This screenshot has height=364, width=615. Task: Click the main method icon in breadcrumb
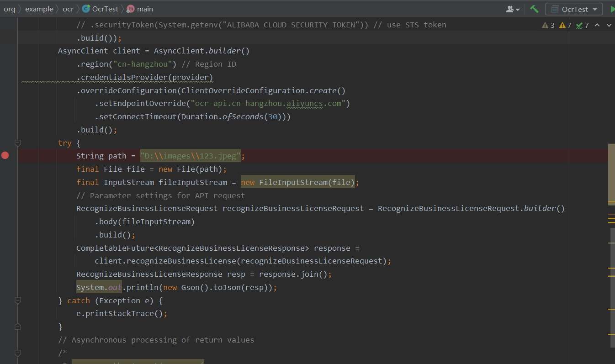pyautogui.click(x=130, y=9)
